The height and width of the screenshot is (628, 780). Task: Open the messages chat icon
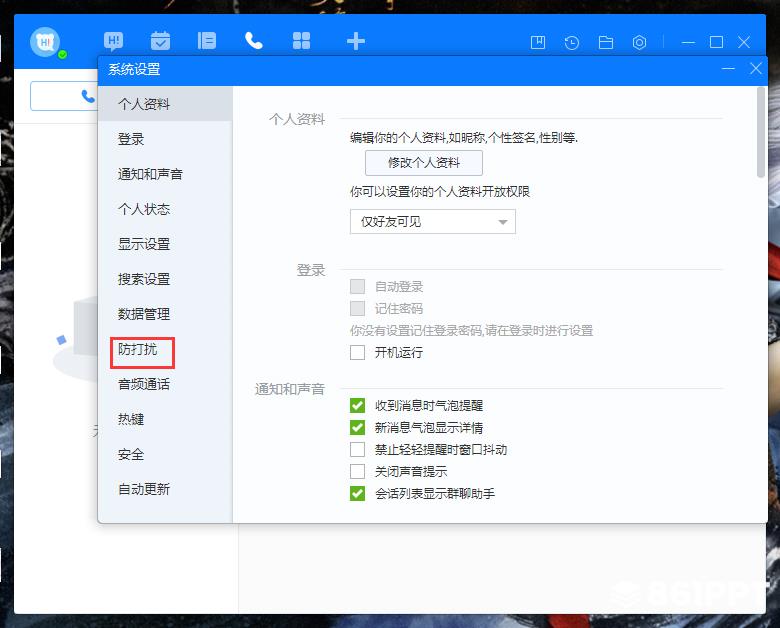click(113, 41)
